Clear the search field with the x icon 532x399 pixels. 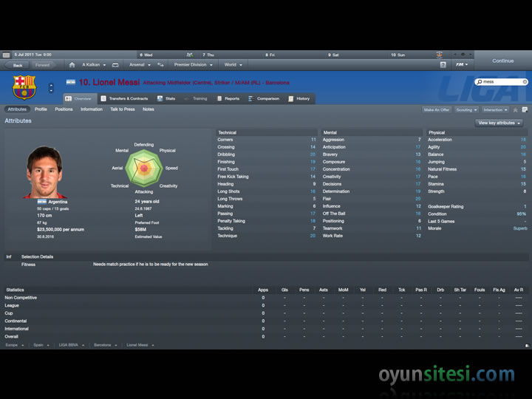(x=525, y=82)
